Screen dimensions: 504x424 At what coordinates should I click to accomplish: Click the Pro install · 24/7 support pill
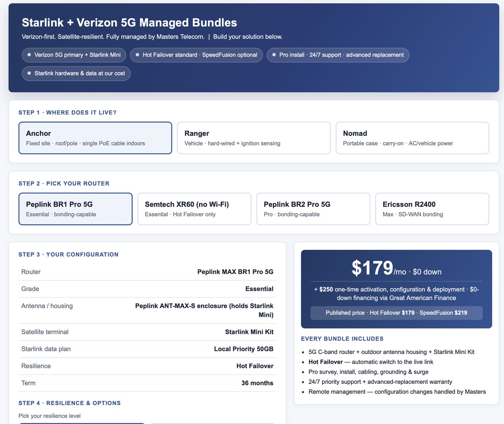338,55
